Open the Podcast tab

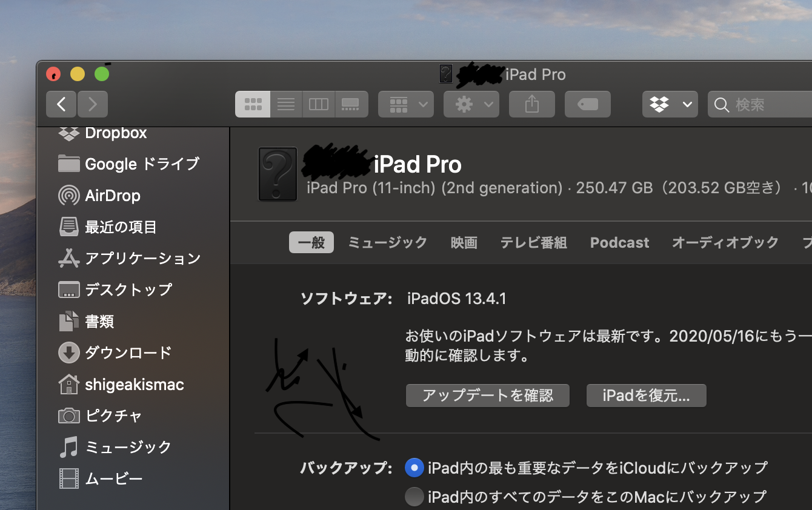click(x=620, y=243)
